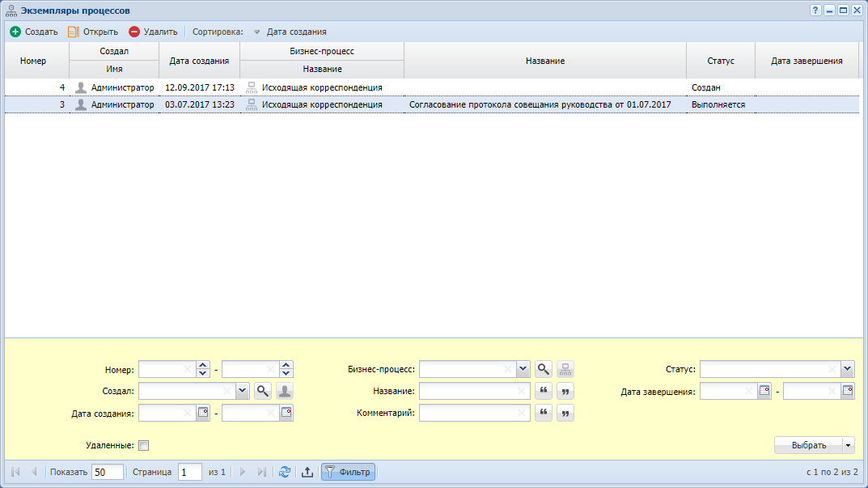Decrease the first Номер filter value

[x=202, y=373]
